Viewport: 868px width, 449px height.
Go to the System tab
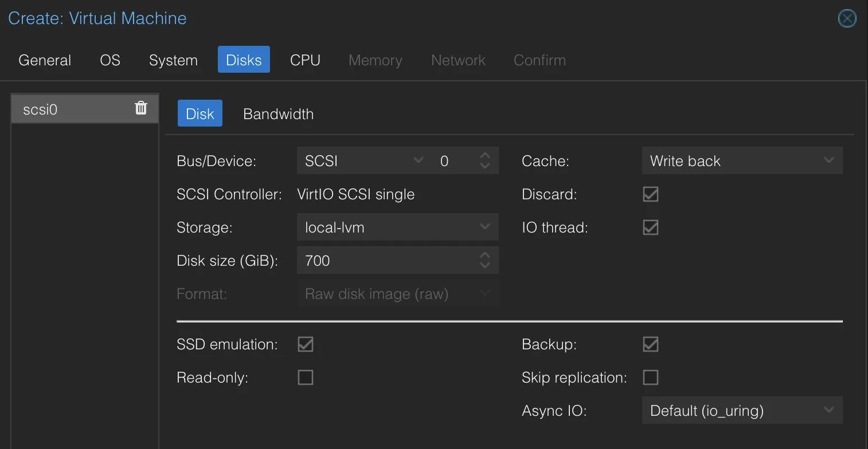(173, 60)
